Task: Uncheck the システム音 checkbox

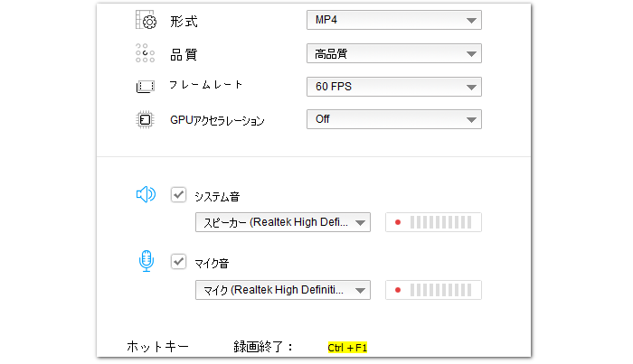Action: tap(179, 194)
